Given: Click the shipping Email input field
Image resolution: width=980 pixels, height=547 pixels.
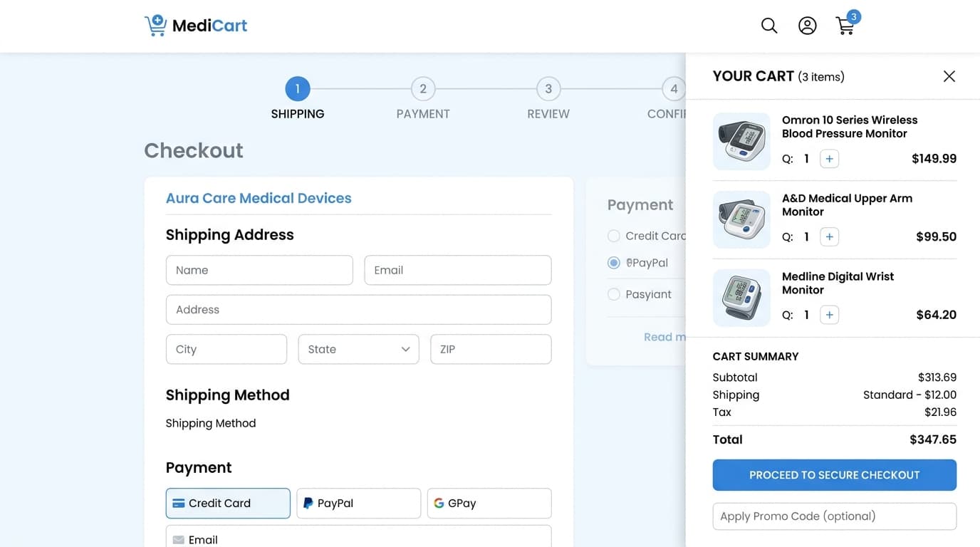Looking at the screenshot, I should click(x=458, y=270).
